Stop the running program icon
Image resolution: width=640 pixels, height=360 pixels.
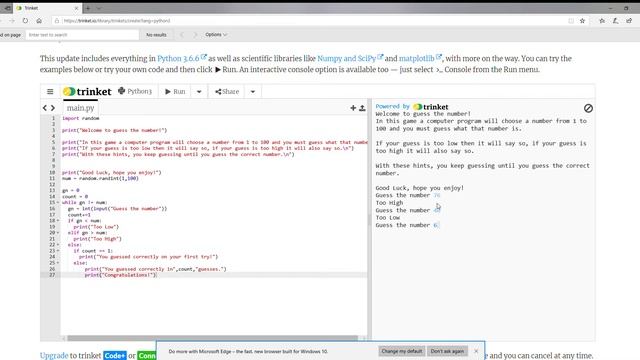pos(588,108)
